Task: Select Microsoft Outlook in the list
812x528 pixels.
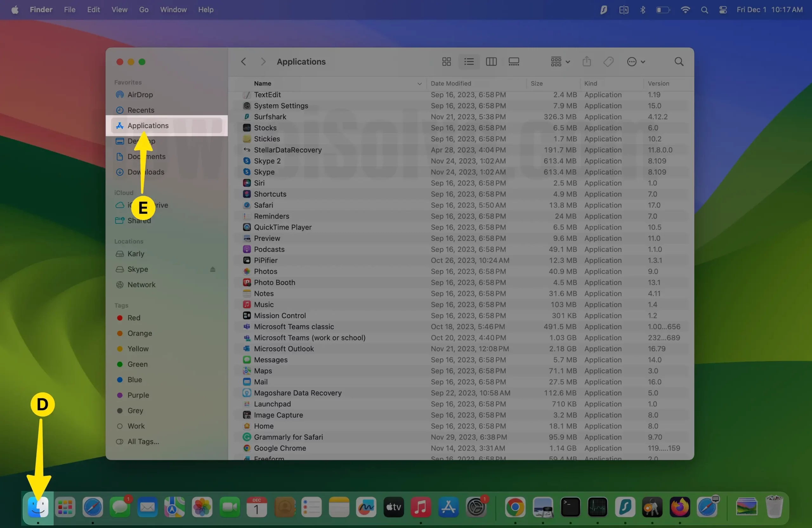Action: tap(461, 349)
